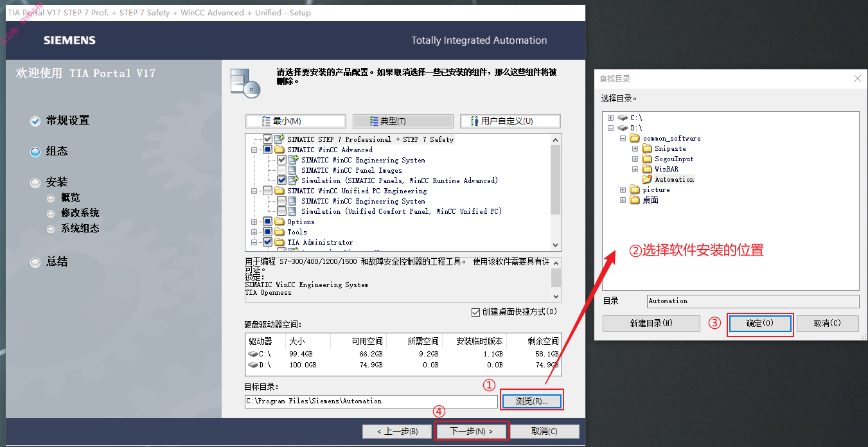Toggle the Options group checkbox

point(267,222)
